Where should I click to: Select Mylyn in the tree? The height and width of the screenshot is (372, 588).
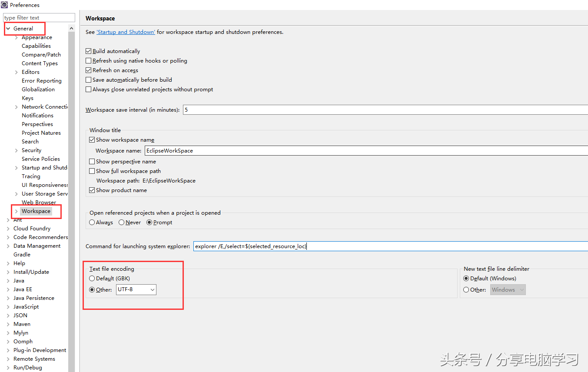21,333
